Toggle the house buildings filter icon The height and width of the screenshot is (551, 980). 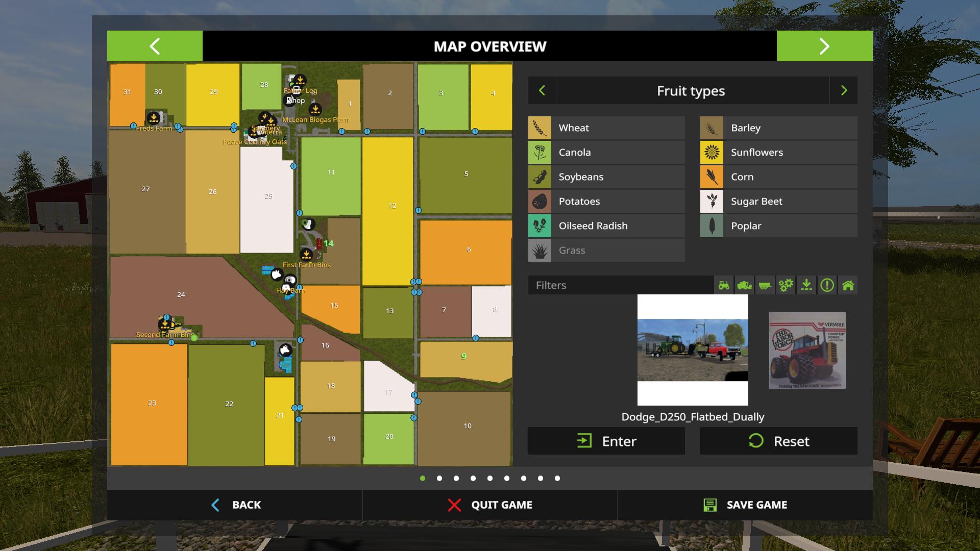coord(848,285)
